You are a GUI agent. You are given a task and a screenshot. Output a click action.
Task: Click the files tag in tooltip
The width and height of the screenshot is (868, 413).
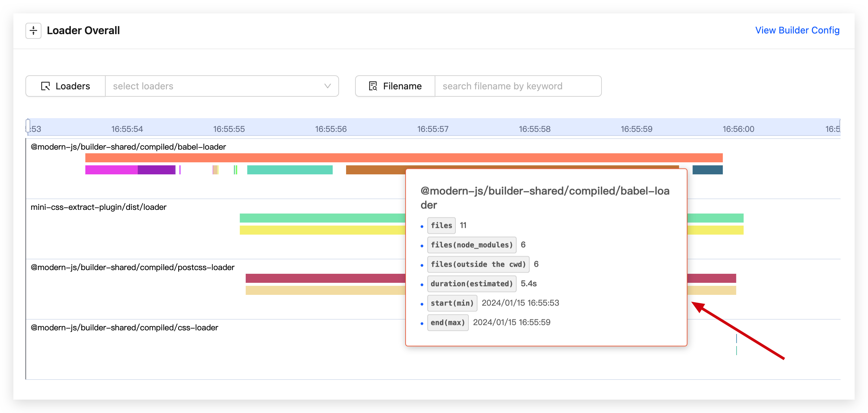(x=441, y=225)
